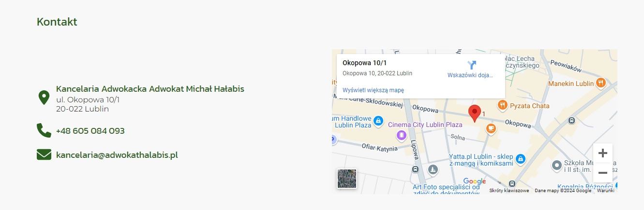Click 'Solna' street label
Image resolution: width=644 pixels, height=210 pixels.
(x=458, y=138)
